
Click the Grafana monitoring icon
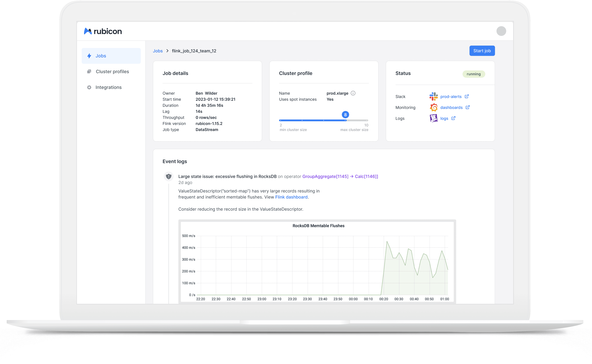click(x=434, y=107)
